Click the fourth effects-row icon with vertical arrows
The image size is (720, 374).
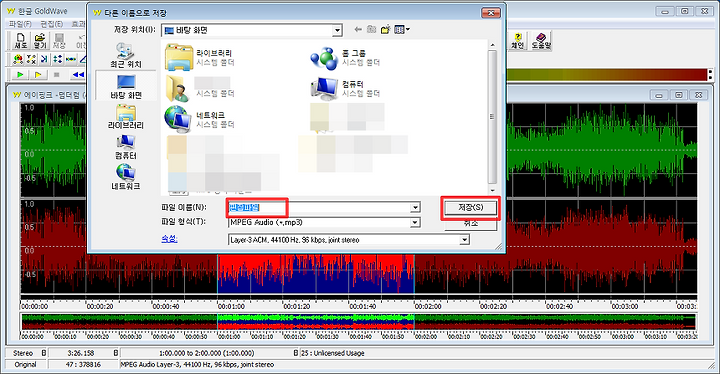(x=58, y=59)
